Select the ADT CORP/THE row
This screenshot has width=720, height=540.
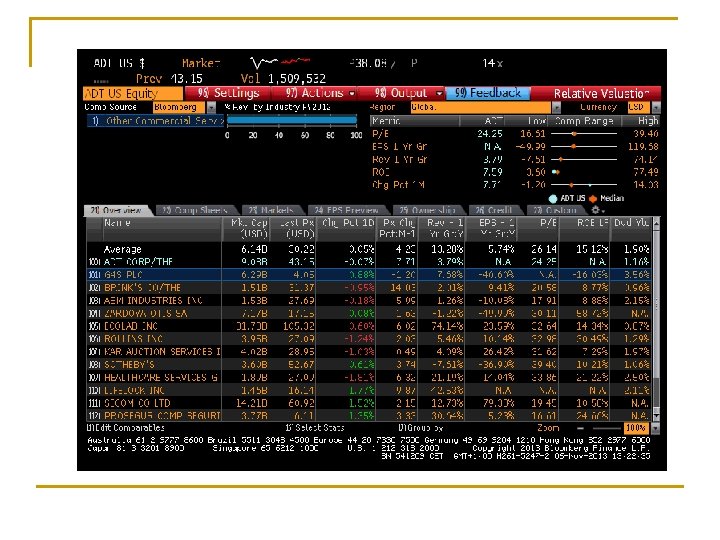point(369,262)
